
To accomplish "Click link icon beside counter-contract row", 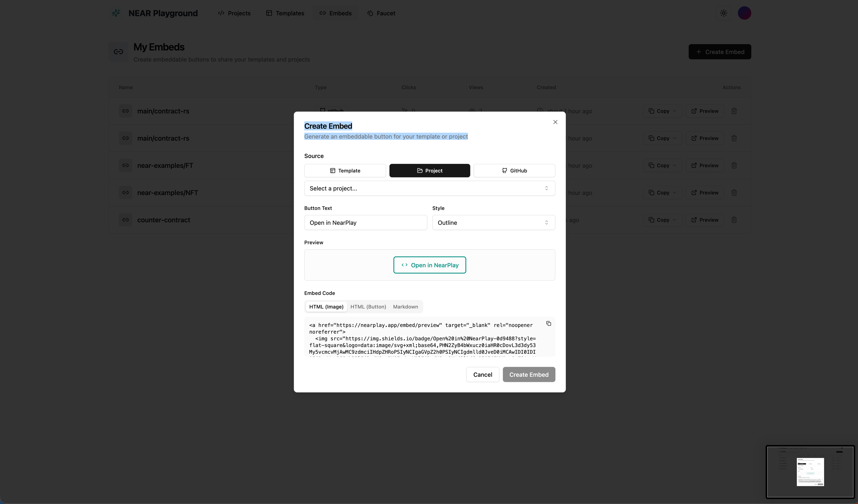I will click(x=125, y=220).
